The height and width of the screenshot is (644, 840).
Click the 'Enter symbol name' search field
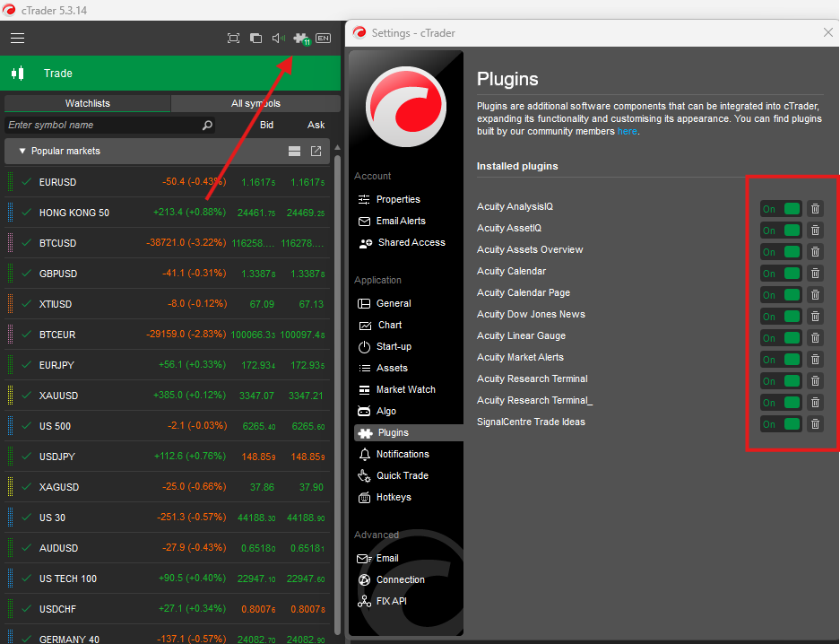109,125
